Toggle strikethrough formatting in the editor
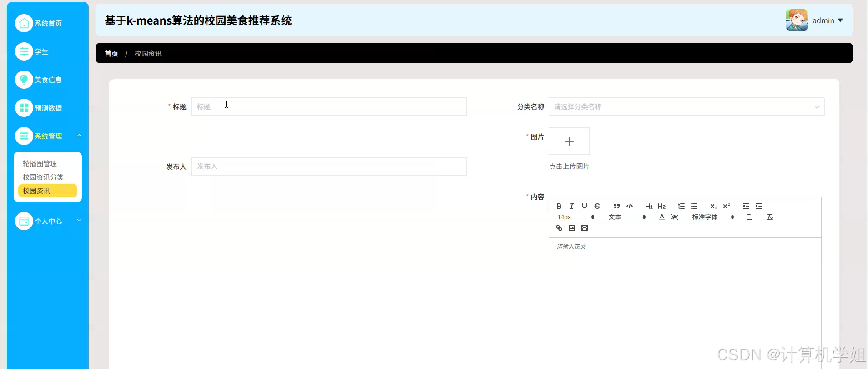The image size is (868, 369). tap(597, 206)
